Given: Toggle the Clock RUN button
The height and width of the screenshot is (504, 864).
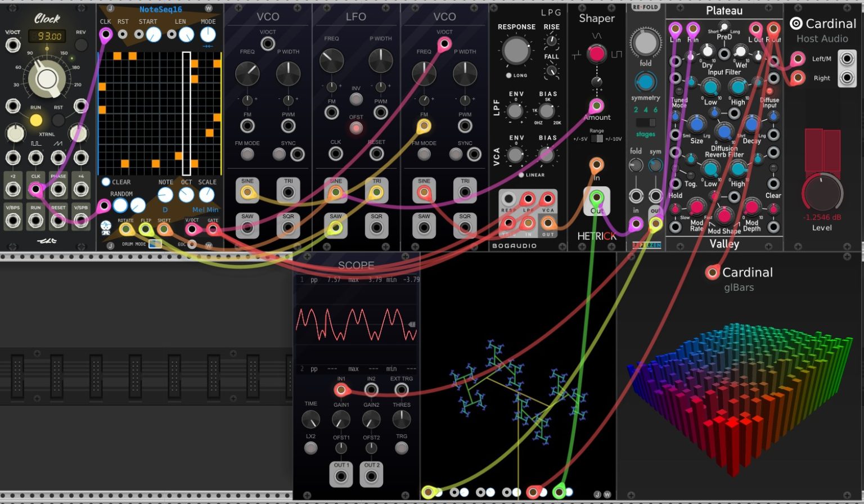Looking at the screenshot, I should [x=36, y=120].
